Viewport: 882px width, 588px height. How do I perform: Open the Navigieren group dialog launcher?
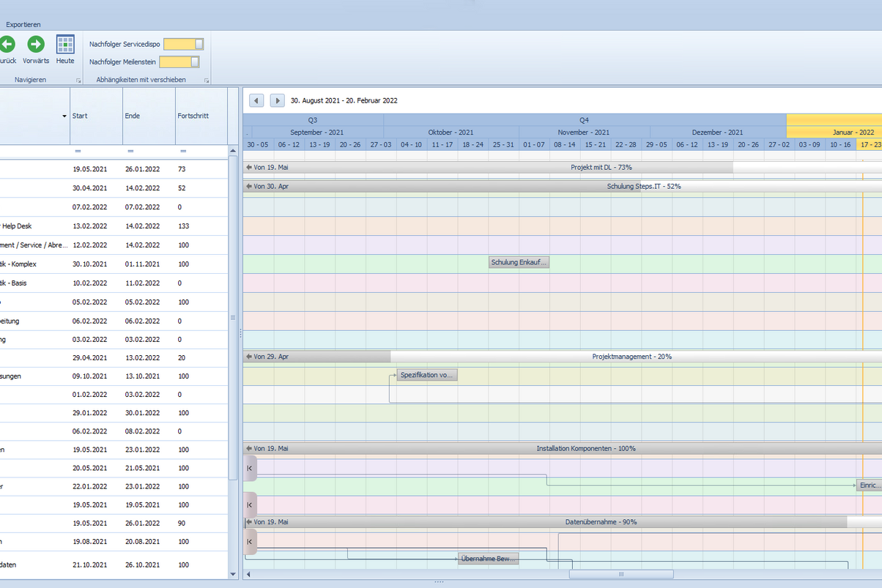point(78,80)
